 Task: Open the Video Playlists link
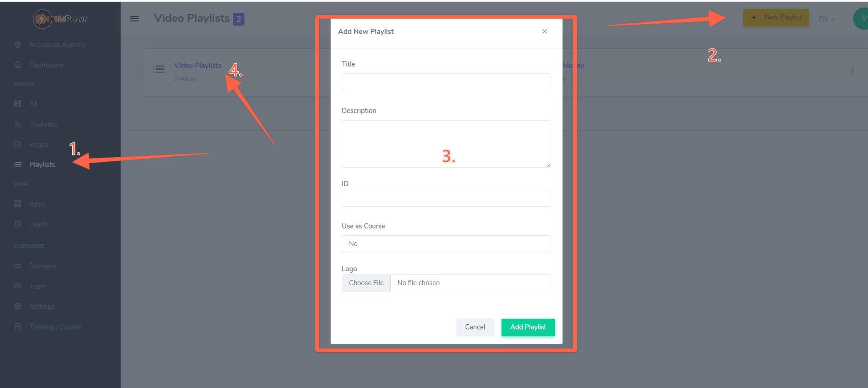point(197,65)
